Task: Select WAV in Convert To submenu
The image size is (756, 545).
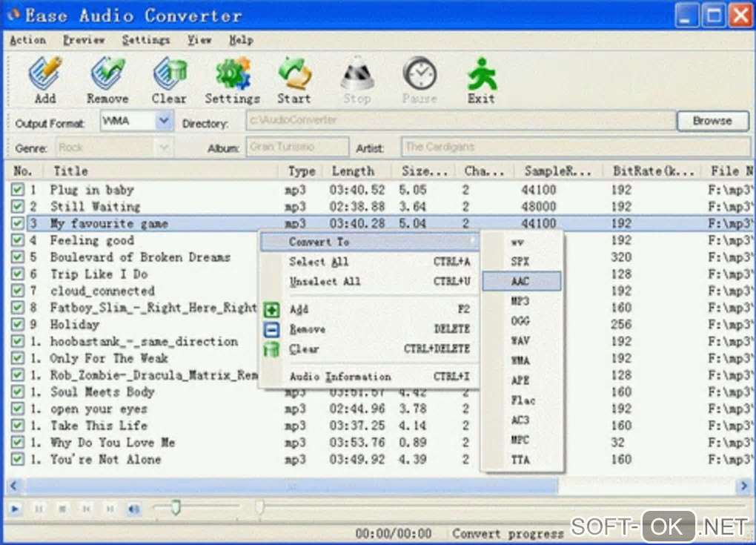Action: [x=522, y=340]
